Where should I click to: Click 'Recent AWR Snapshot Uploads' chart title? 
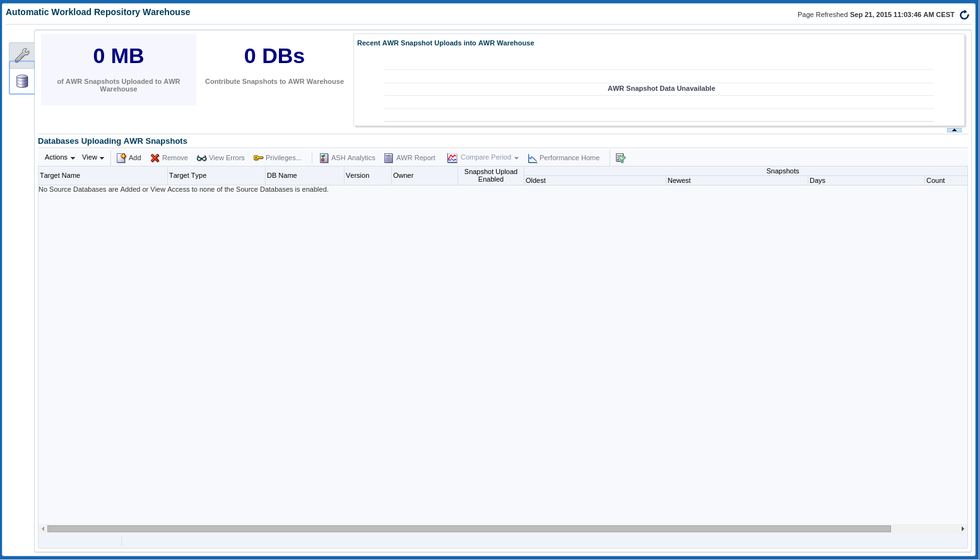pos(446,43)
